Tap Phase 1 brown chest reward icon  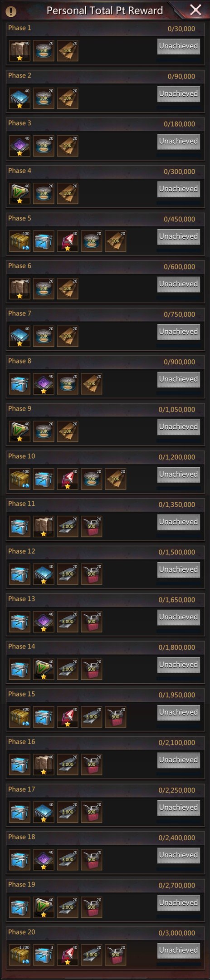(x=20, y=51)
